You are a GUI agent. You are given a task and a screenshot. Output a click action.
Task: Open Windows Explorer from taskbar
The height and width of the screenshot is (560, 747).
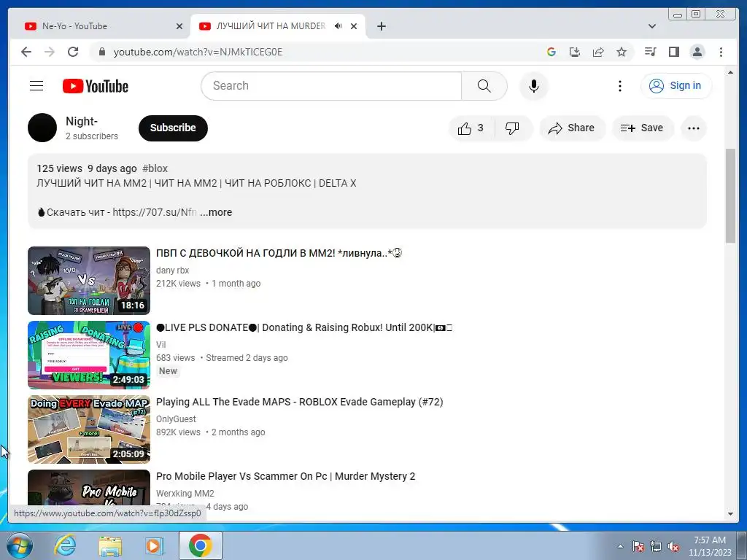point(110,545)
